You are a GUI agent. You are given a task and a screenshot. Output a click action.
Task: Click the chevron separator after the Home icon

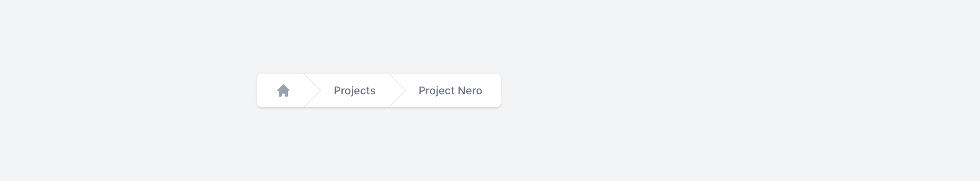(x=312, y=90)
